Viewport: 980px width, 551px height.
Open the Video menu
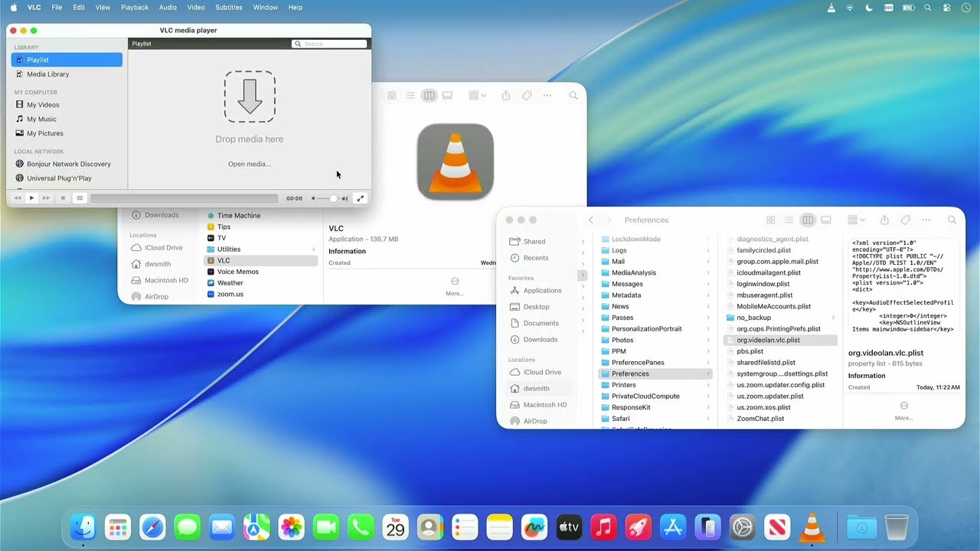196,7
